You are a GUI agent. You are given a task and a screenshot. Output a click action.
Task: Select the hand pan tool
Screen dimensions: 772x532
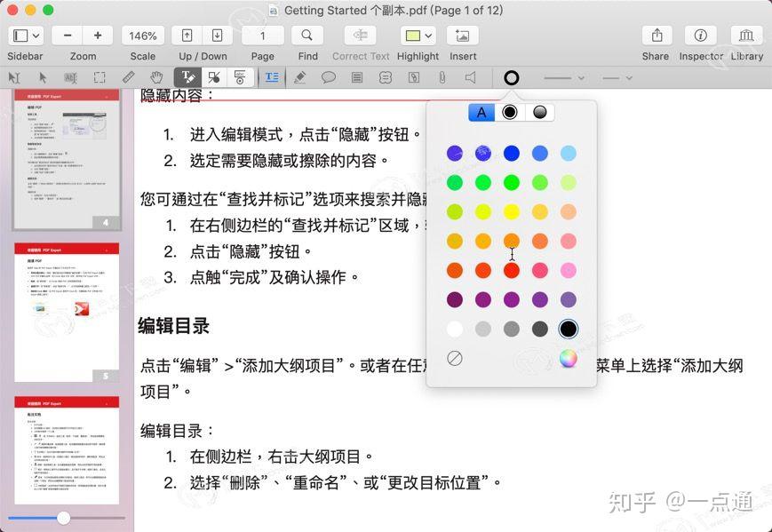pyautogui.click(x=156, y=78)
